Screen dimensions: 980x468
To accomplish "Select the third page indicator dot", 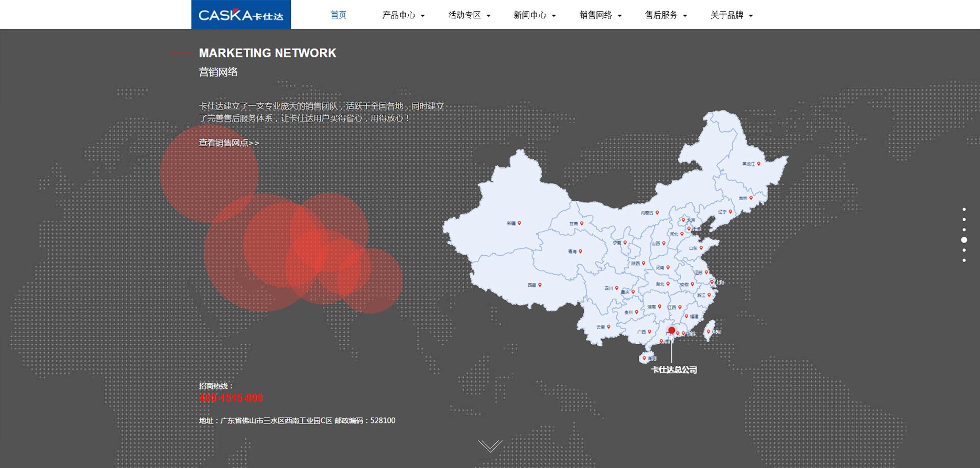I will (964, 230).
